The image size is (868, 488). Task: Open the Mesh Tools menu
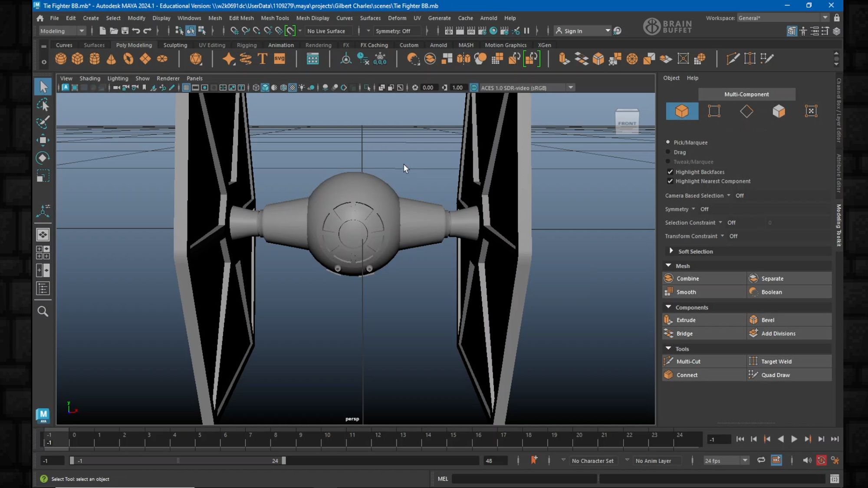[274, 18]
